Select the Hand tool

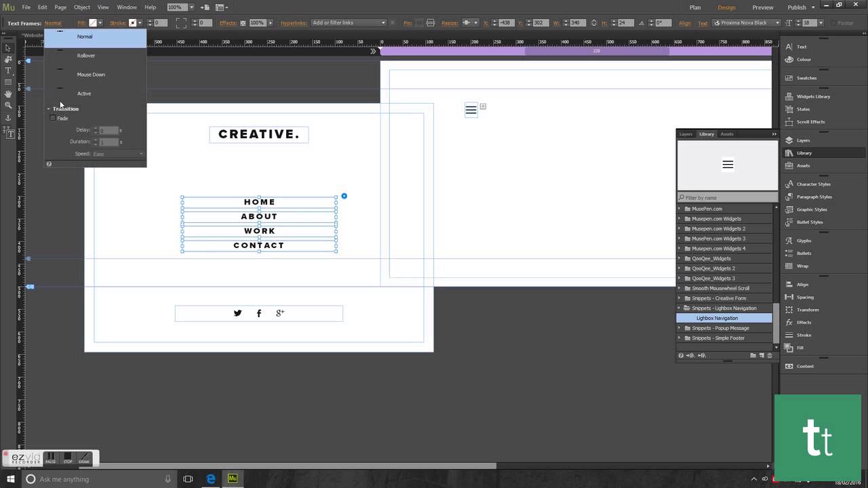click(8, 94)
